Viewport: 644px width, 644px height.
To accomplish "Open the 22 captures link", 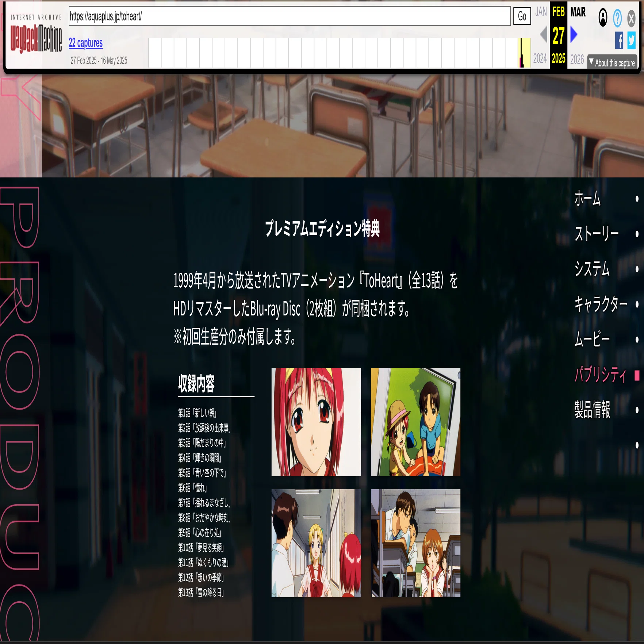I will [x=86, y=43].
